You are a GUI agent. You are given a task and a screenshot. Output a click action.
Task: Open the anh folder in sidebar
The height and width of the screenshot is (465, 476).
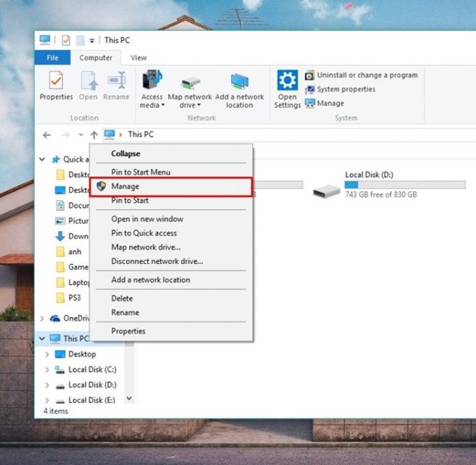click(69, 252)
